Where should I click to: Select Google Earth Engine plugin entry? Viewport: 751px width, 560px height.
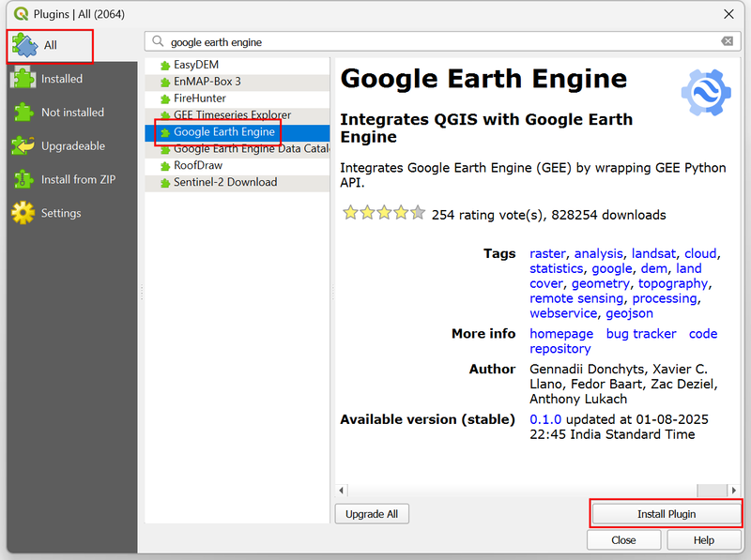coord(238,132)
